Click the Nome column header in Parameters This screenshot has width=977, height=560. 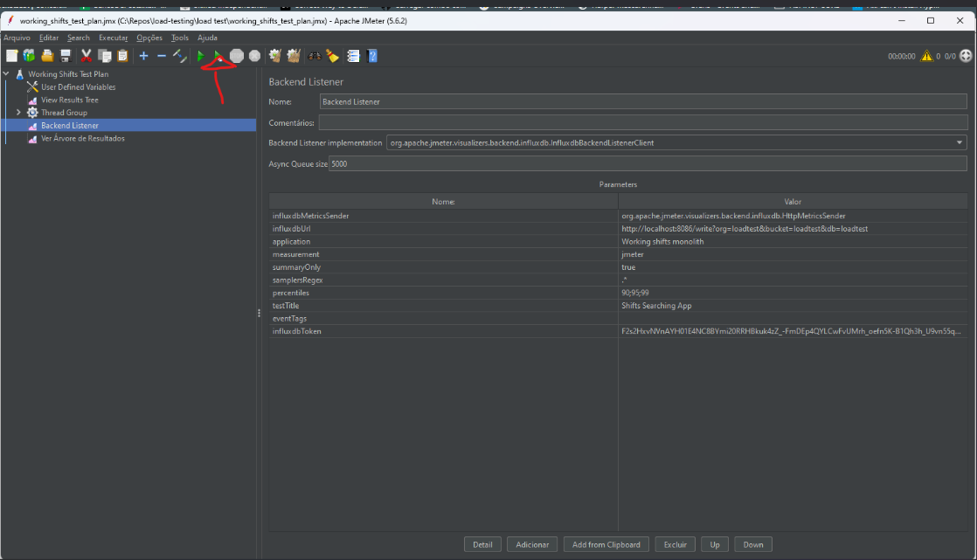click(x=443, y=202)
